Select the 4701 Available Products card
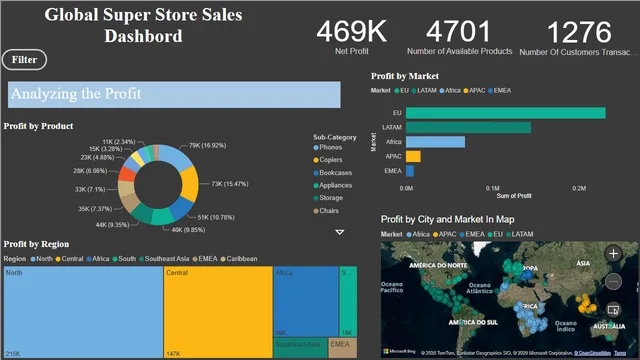This screenshot has width=640, height=360. 459,37
